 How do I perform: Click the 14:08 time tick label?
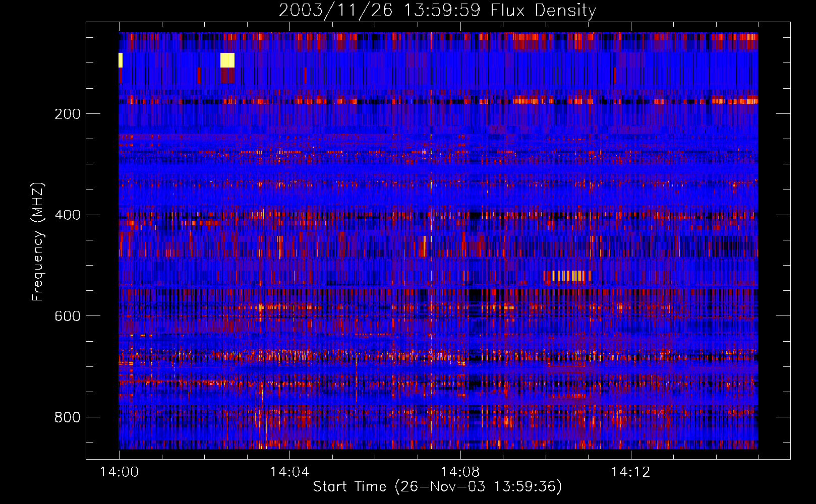click(460, 472)
